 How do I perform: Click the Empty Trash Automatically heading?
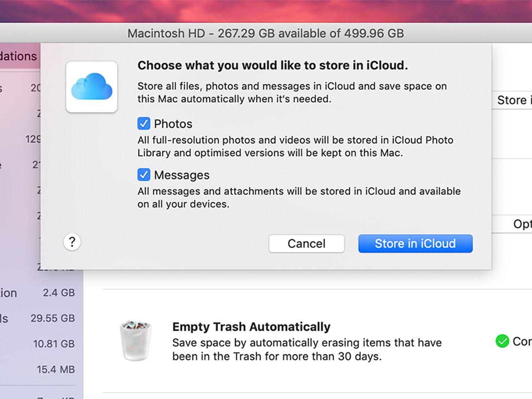tap(251, 327)
